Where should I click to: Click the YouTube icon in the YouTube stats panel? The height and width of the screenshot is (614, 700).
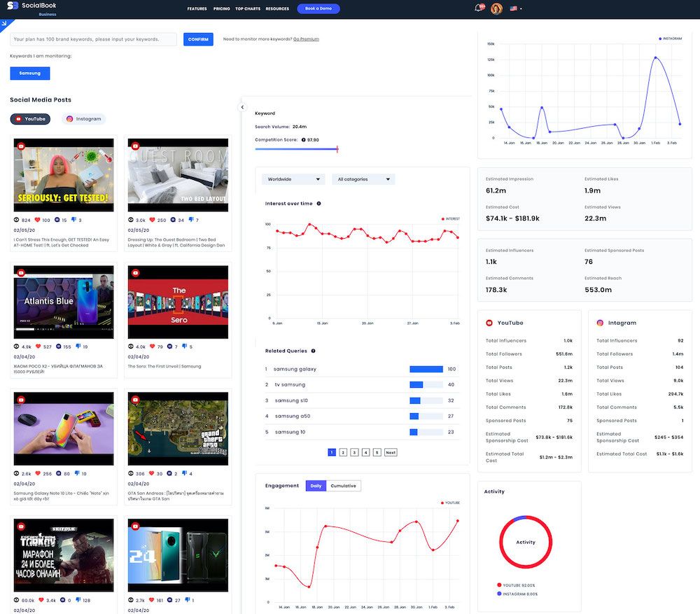489,323
